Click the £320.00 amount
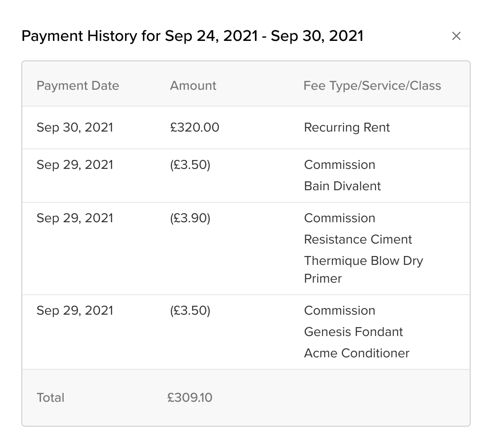 pos(194,128)
